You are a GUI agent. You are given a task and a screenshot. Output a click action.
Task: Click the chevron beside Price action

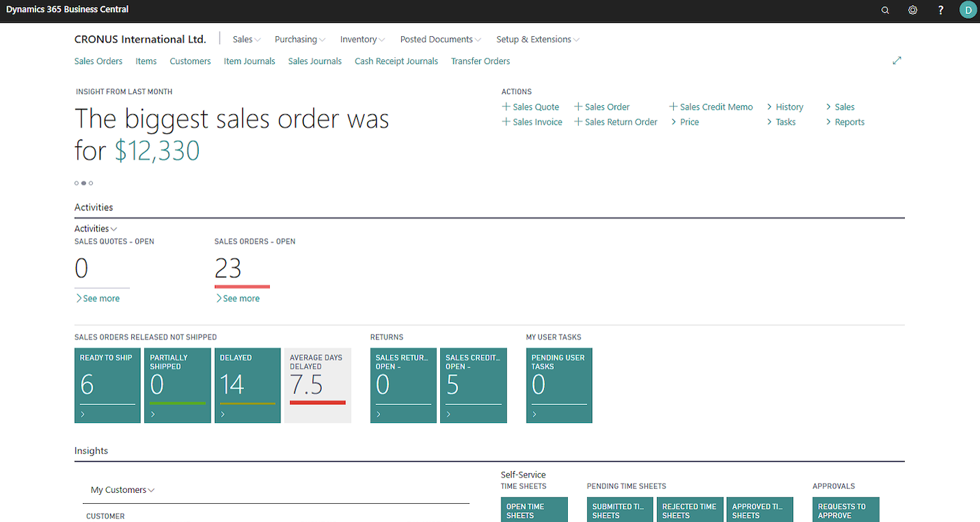click(x=673, y=122)
